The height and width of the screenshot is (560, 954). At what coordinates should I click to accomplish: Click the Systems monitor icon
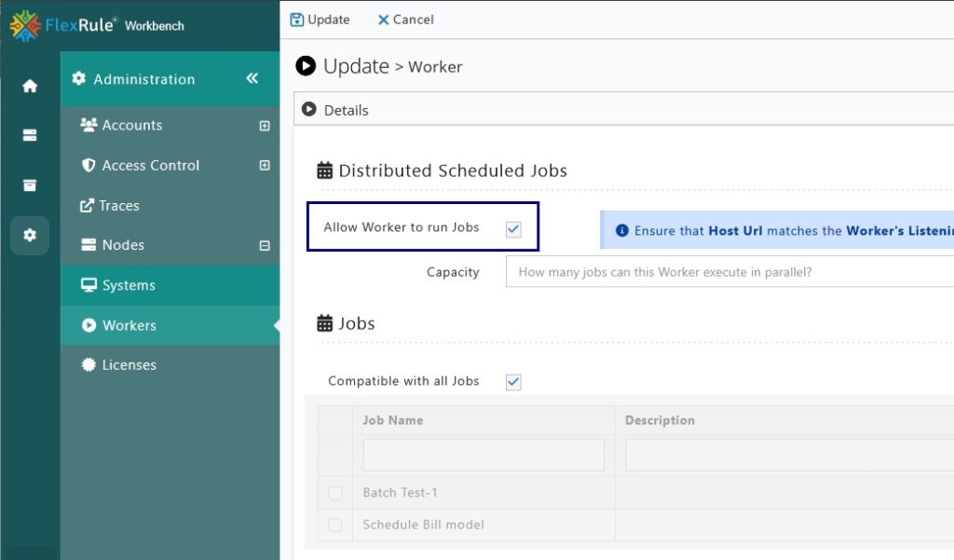pos(89,285)
